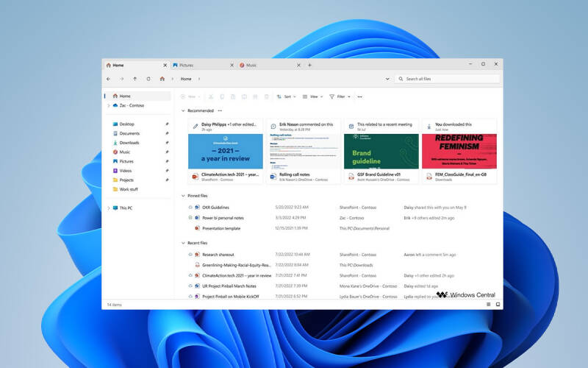Close the Pictures tab

click(x=232, y=66)
